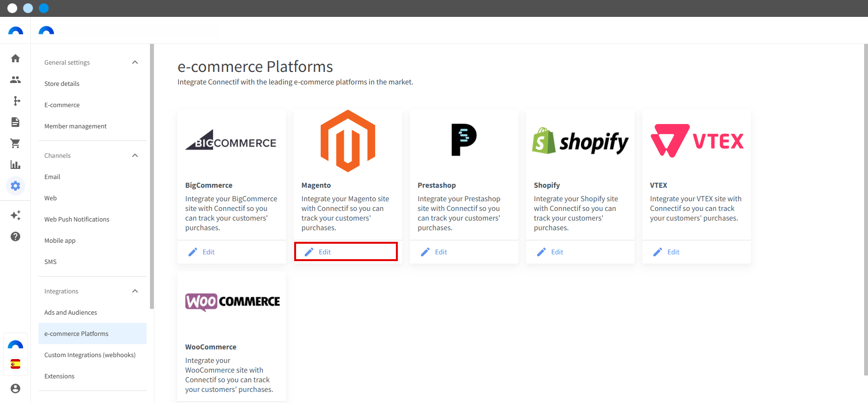Click the Spanish flag language icon
Viewport: 868px width, 403px height.
coord(15,364)
